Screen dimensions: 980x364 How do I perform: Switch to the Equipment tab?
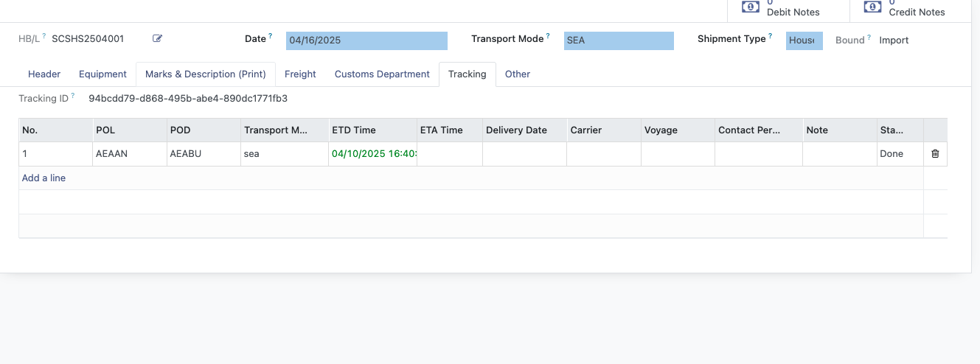click(x=103, y=74)
